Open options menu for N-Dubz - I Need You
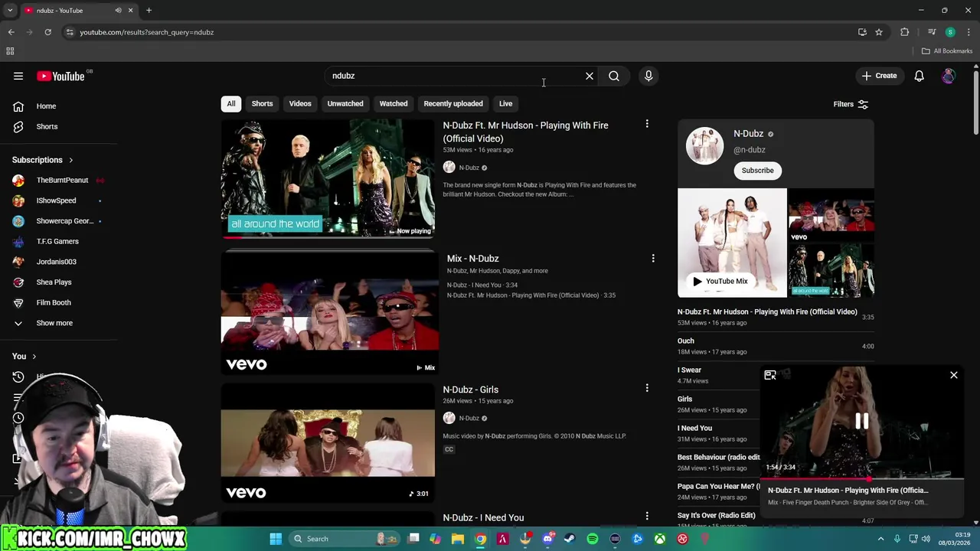 click(x=647, y=517)
